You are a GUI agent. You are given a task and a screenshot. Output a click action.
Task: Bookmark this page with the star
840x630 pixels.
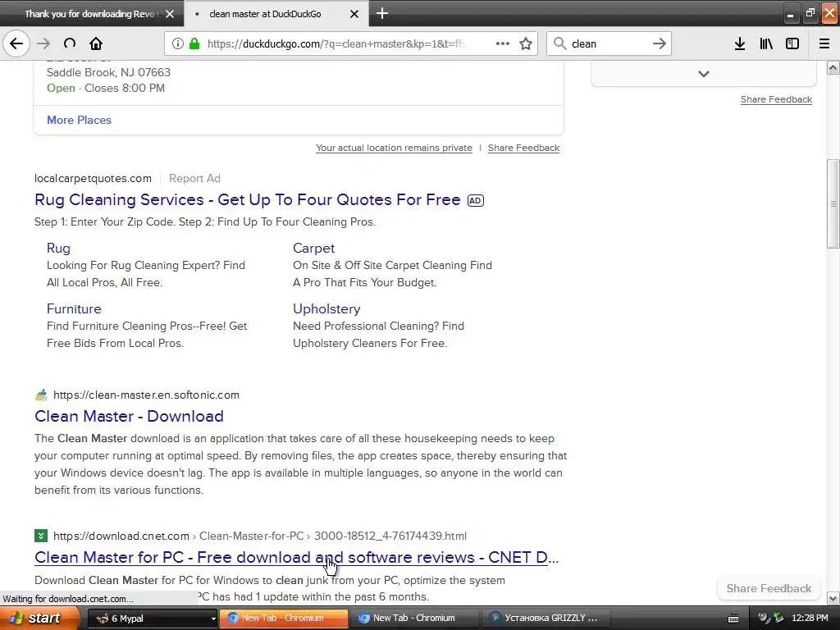pyautogui.click(x=526, y=43)
